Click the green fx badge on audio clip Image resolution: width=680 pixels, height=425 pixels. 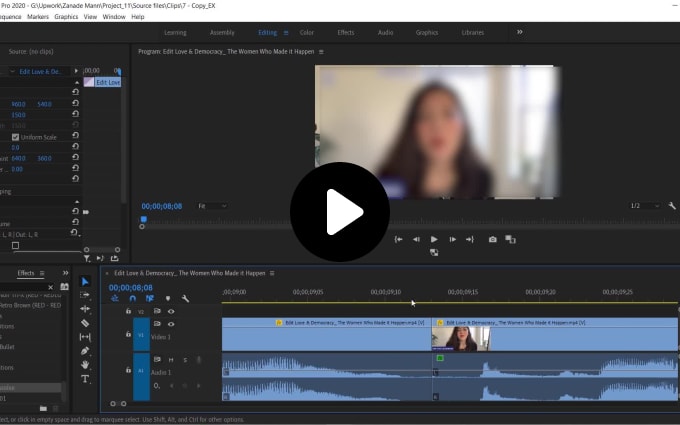tap(440, 358)
